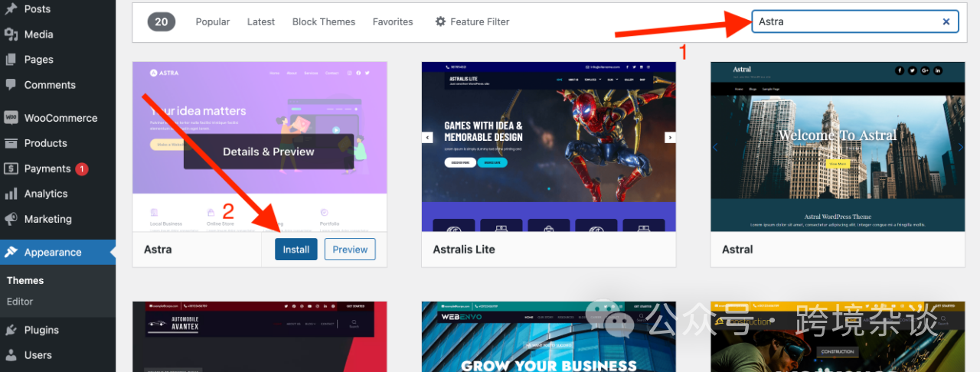Install the Astra theme
980x372 pixels.
(x=296, y=250)
